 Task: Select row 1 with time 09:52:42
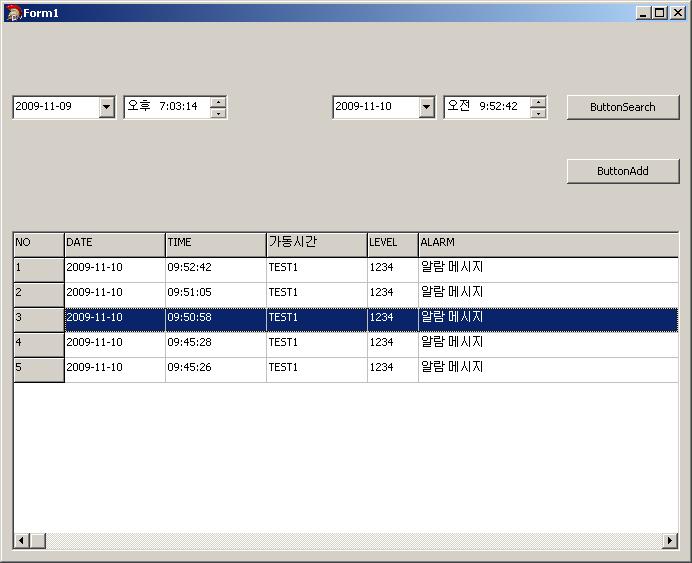click(215, 268)
